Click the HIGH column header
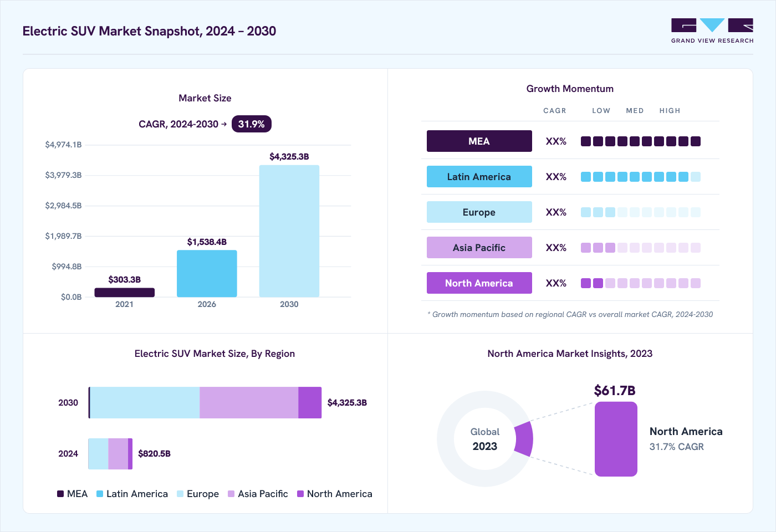 (x=670, y=111)
